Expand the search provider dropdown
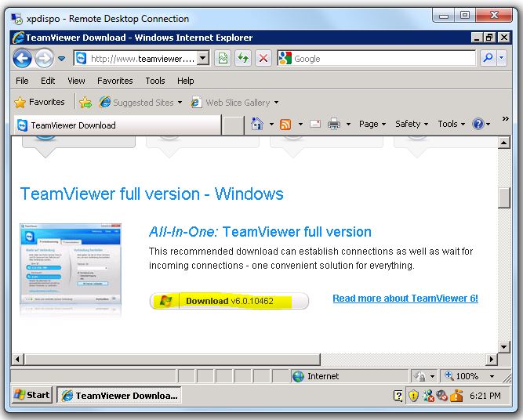523x420 pixels. [501, 58]
